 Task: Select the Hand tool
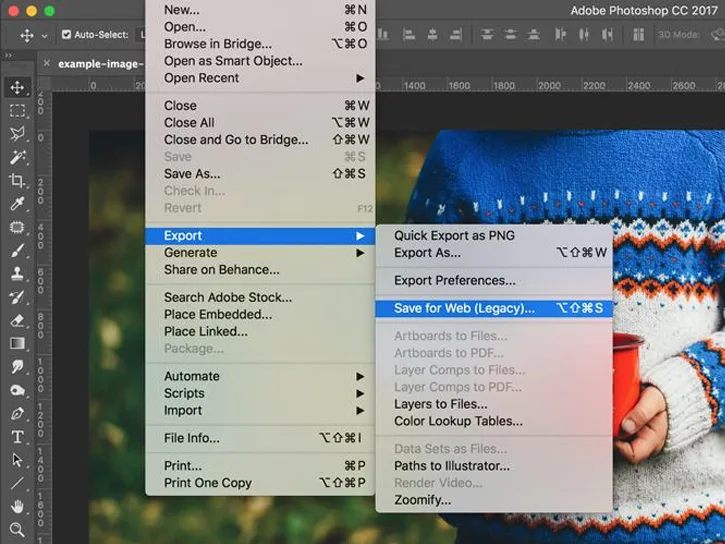click(17, 507)
